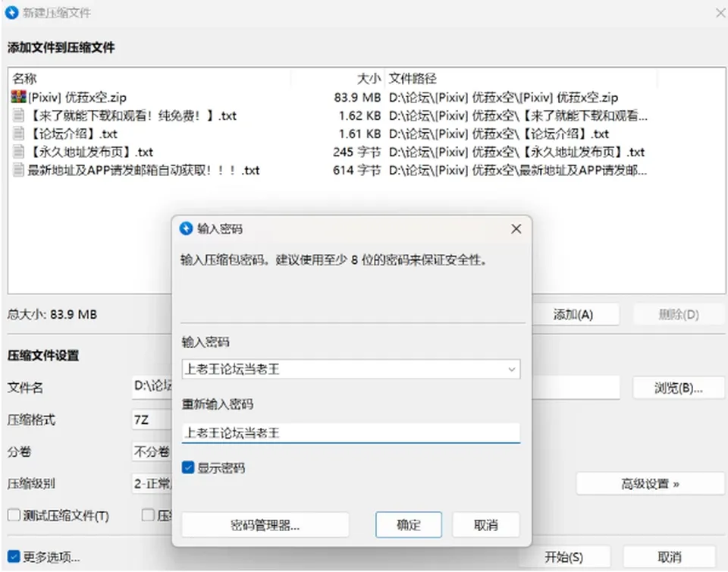Expand the 输入密码 combo box dropdown arrow
Image resolution: width=728 pixels, height=572 pixels.
tap(511, 369)
